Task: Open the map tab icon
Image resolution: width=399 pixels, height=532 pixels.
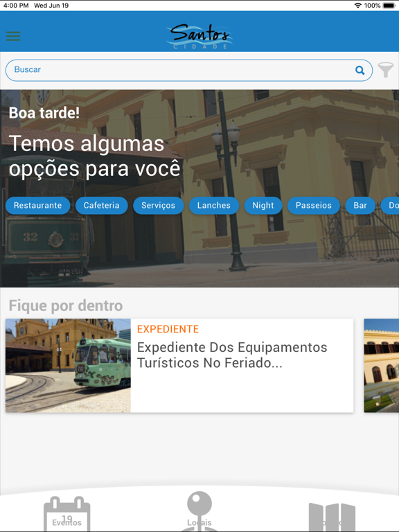Action: (332, 517)
